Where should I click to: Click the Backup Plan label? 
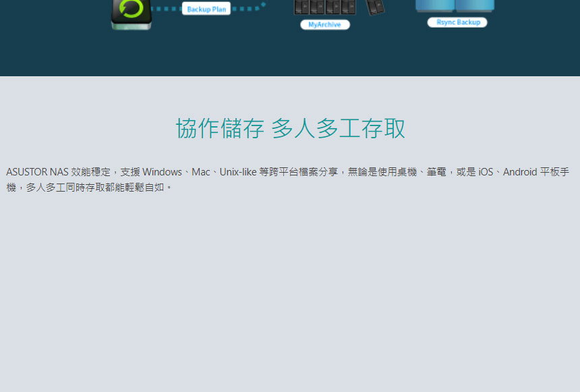click(206, 9)
